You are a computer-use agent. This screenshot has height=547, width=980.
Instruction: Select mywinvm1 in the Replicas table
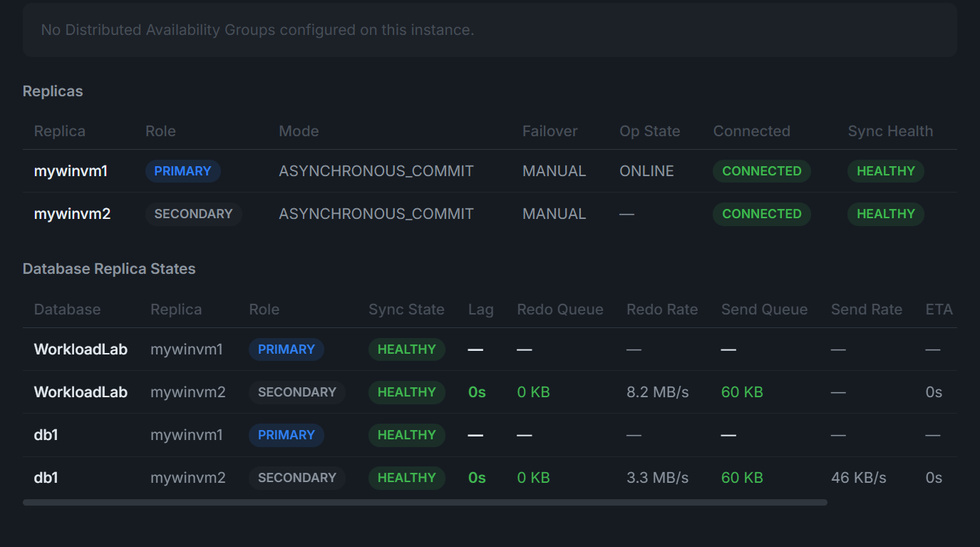click(x=71, y=171)
